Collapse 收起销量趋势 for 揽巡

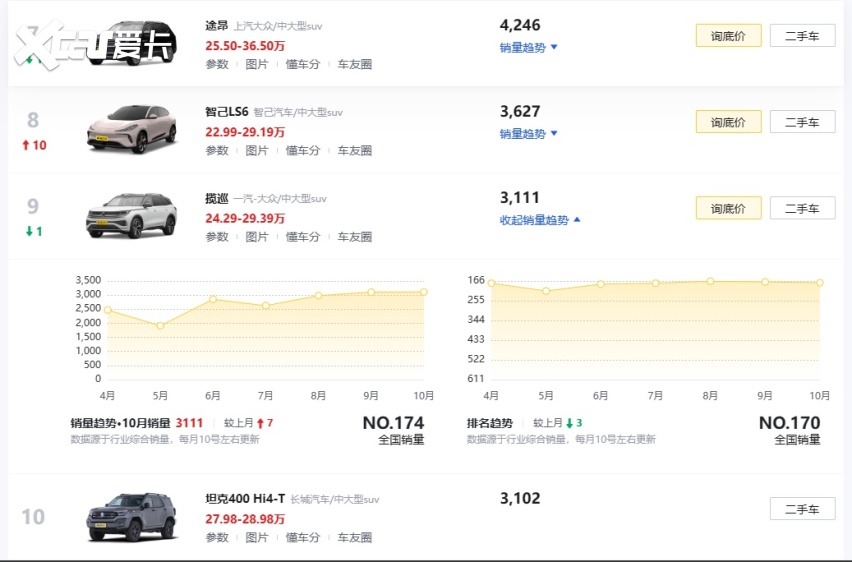coord(540,220)
